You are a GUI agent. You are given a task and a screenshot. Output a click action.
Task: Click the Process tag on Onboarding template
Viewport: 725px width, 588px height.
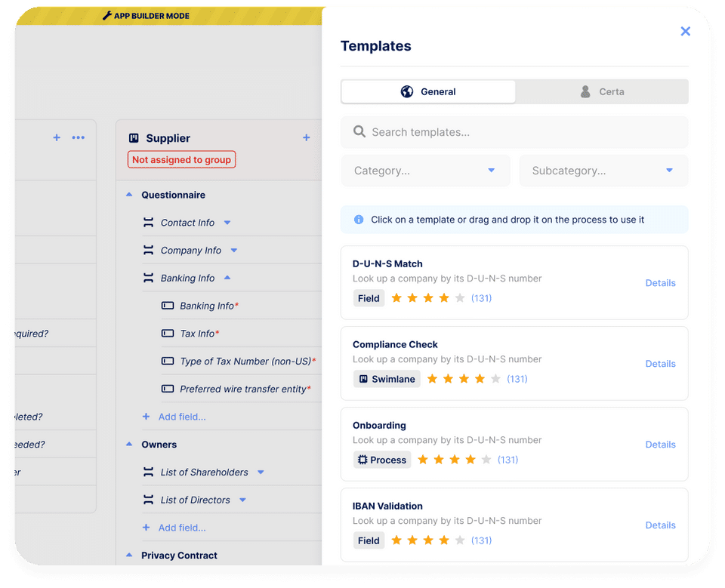pyautogui.click(x=382, y=460)
